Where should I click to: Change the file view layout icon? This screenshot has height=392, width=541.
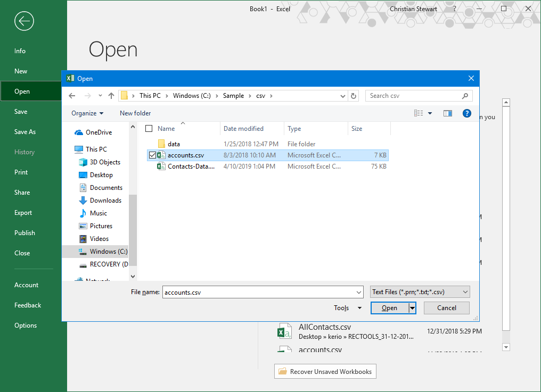pyautogui.click(x=419, y=113)
